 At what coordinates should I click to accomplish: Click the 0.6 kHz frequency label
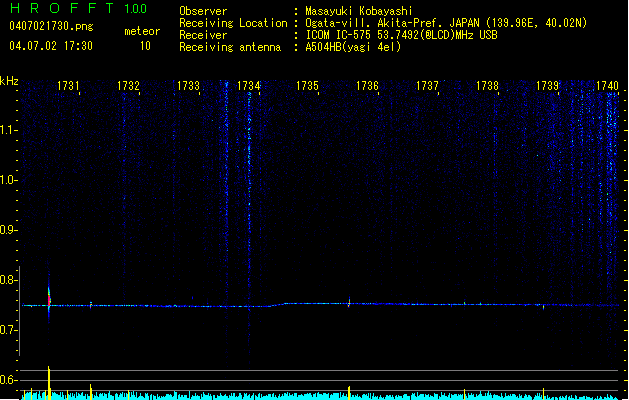click(8, 380)
